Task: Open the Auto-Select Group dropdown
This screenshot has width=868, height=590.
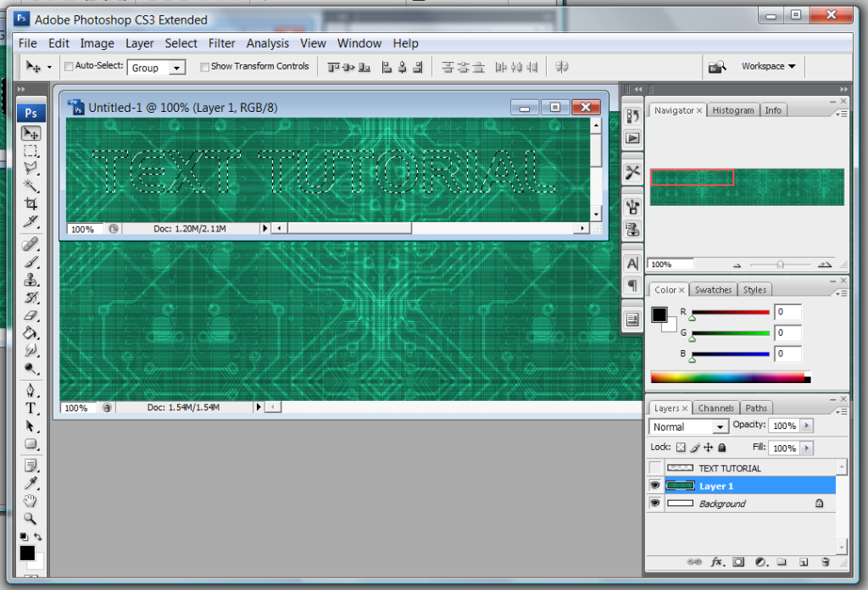Action: 157,68
